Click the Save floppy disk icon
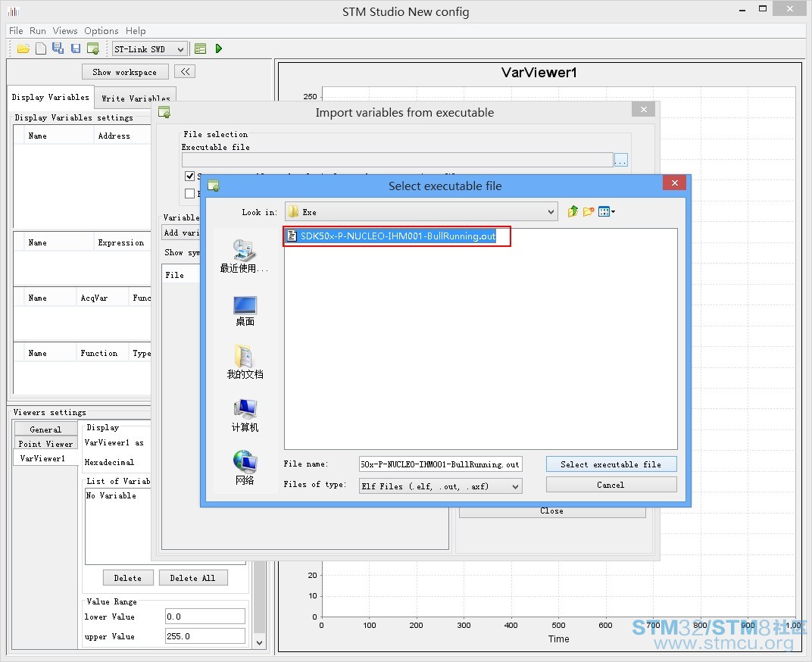This screenshot has height=662, width=812. (76, 48)
